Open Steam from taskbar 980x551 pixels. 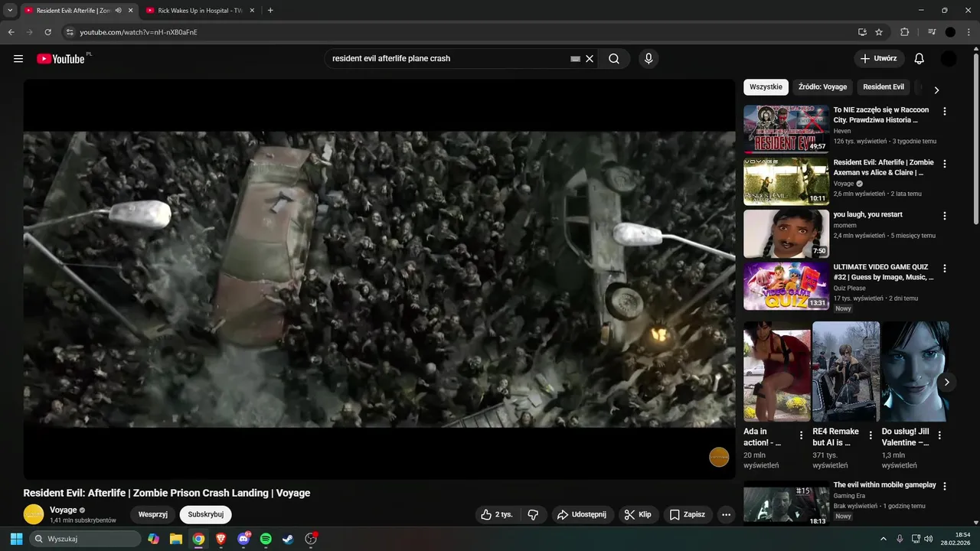click(288, 539)
